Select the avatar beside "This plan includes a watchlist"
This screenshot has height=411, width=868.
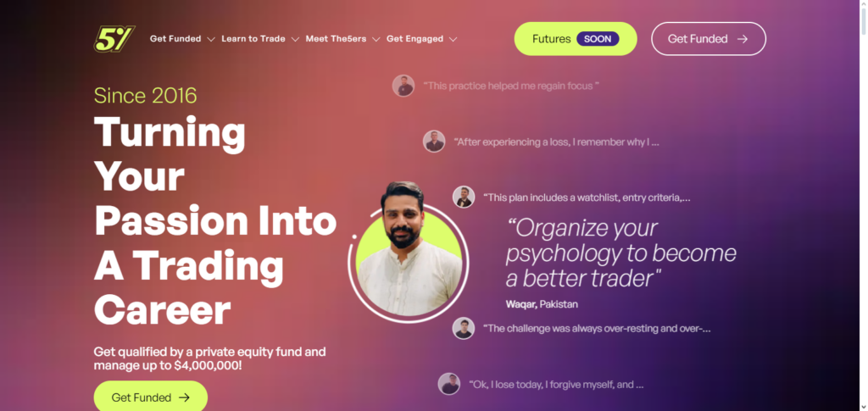464,197
